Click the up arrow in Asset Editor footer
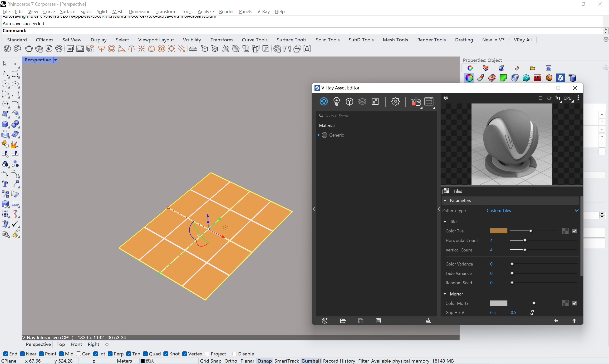Viewport: 609px width, 364px height. point(574,321)
